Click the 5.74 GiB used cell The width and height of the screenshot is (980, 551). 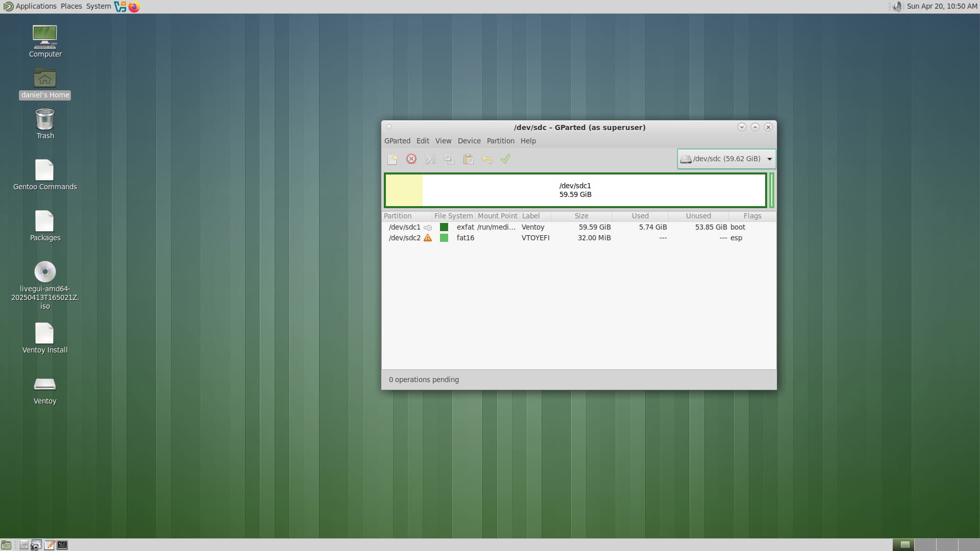pyautogui.click(x=653, y=228)
